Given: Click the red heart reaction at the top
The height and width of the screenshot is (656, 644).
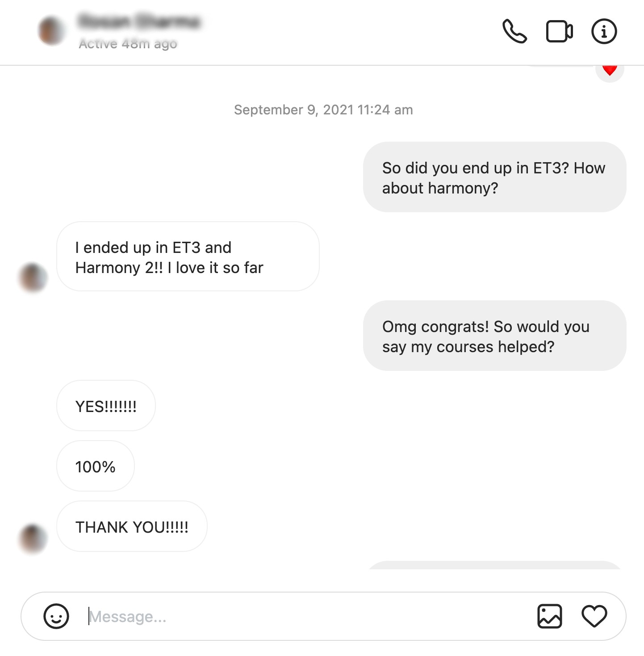Looking at the screenshot, I should point(610,71).
